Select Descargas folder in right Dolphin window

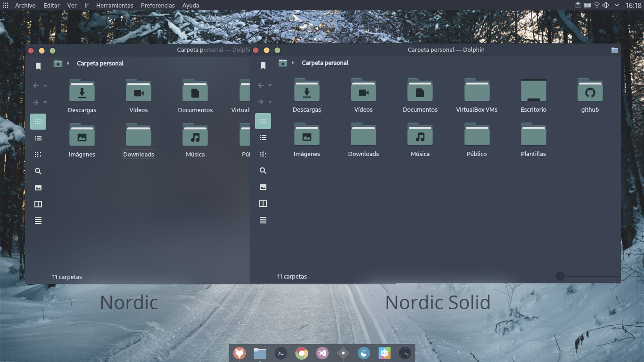(306, 96)
